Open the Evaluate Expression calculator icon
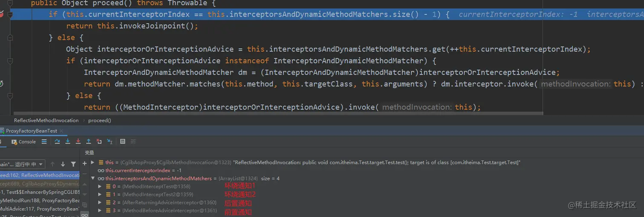644x217 pixels. pyautogui.click(x=123, y=142)
